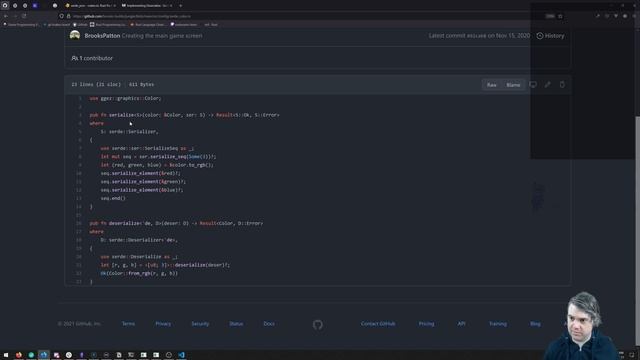Open a new browser tab with plus
Viewport: 640px width, 360px height.
[x=181, y=6]
